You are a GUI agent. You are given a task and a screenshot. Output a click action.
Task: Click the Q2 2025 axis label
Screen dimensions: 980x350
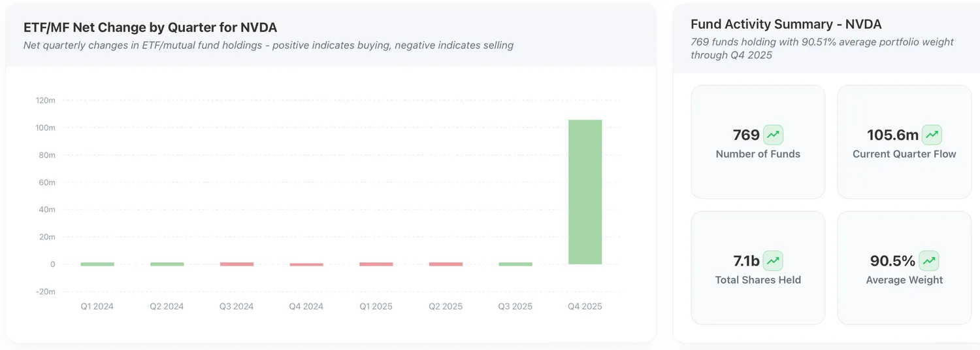click(446, 306)
